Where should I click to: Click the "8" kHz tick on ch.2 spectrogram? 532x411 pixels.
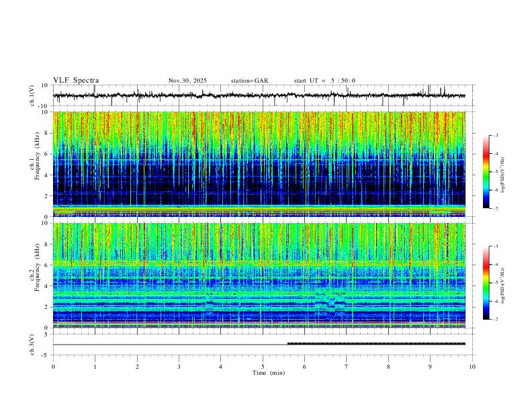47,244
